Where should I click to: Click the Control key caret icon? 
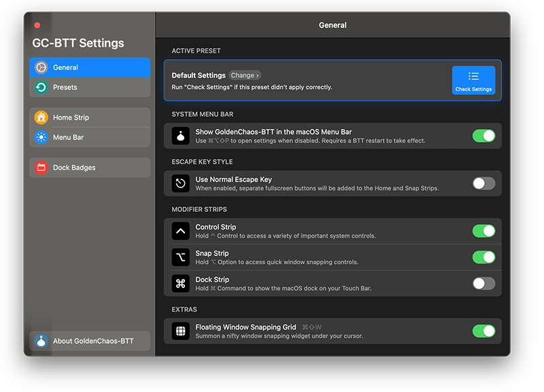tap(180, 230)
